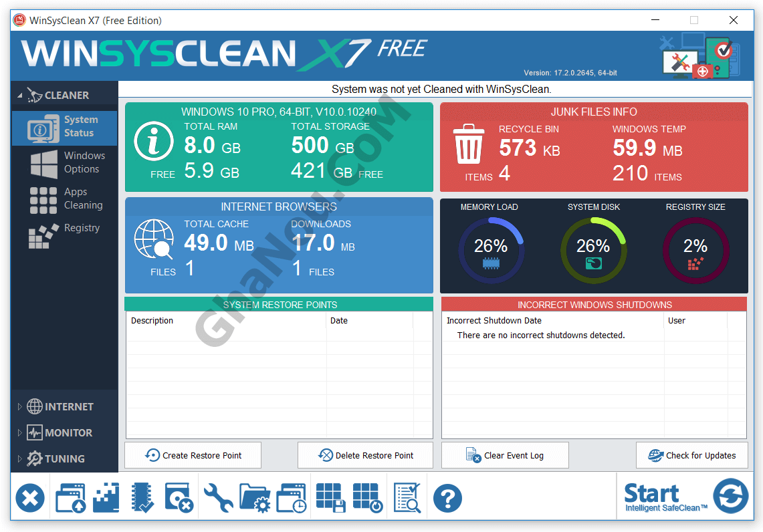Expand the MONITOR section arrow
763x532 pixels.
19,433
